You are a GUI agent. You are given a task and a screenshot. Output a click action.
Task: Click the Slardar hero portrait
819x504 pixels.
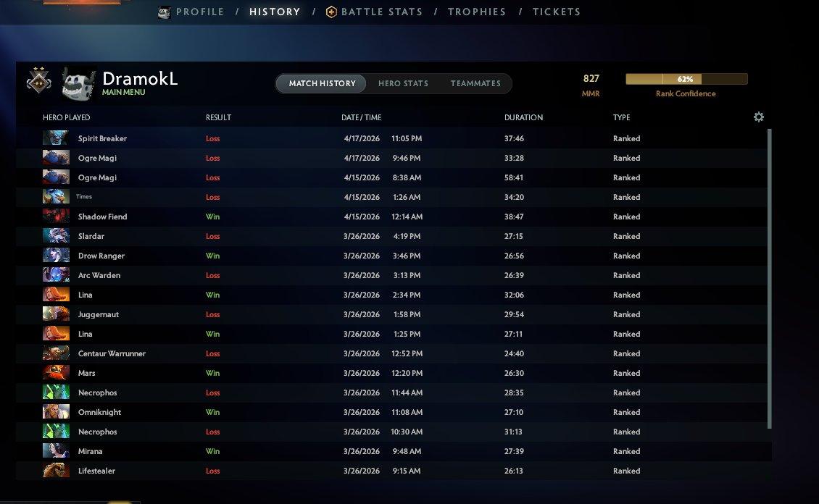(56, 236)
